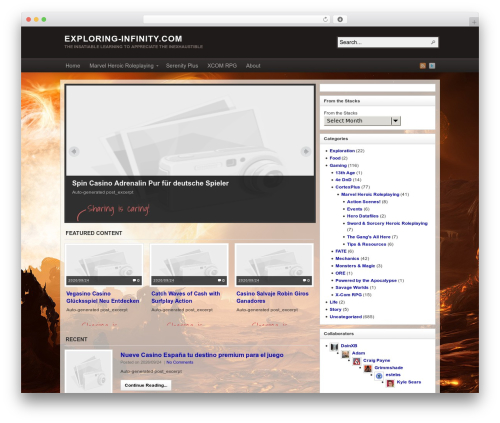The image size is (500, 423).
Task: Click the Search input field
Action: 388,42
